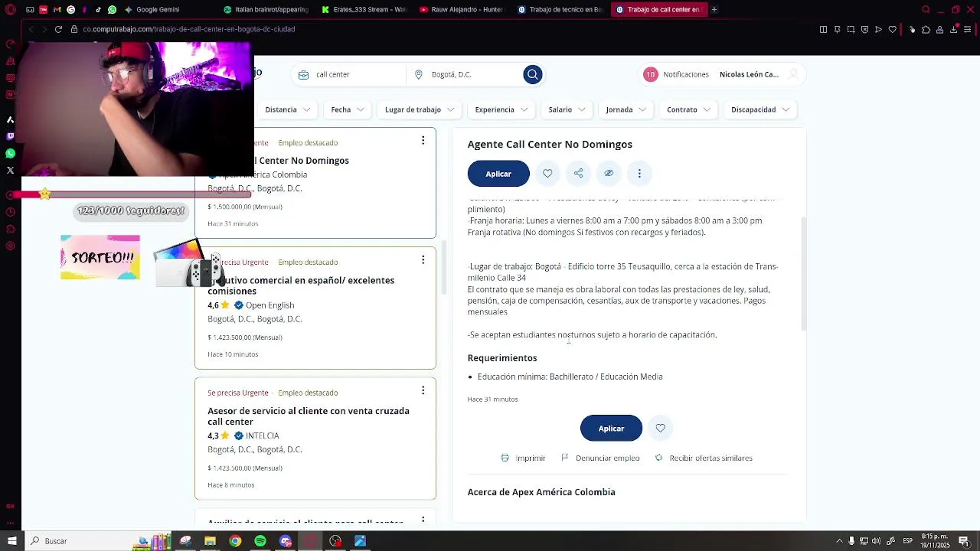Click 'Hace 8 minutos' on INTELCIA card

click(x=230, y=485)
